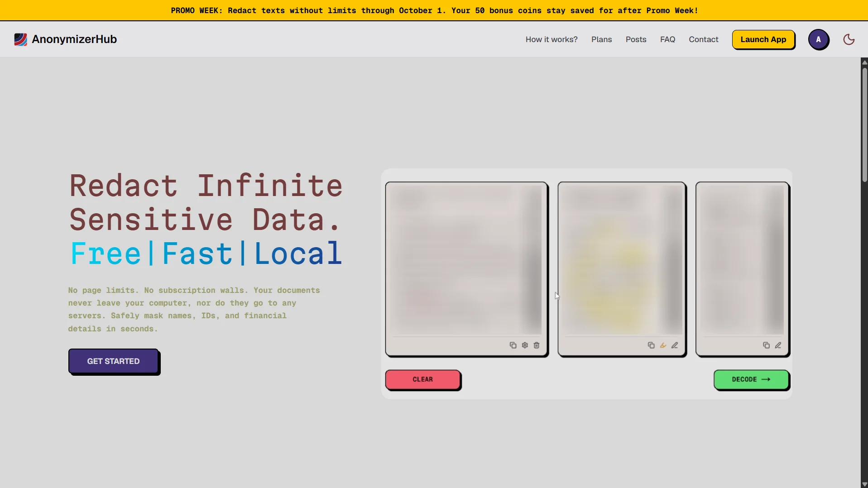Click the AnonymizerHub logo icon

pos(20,39)
